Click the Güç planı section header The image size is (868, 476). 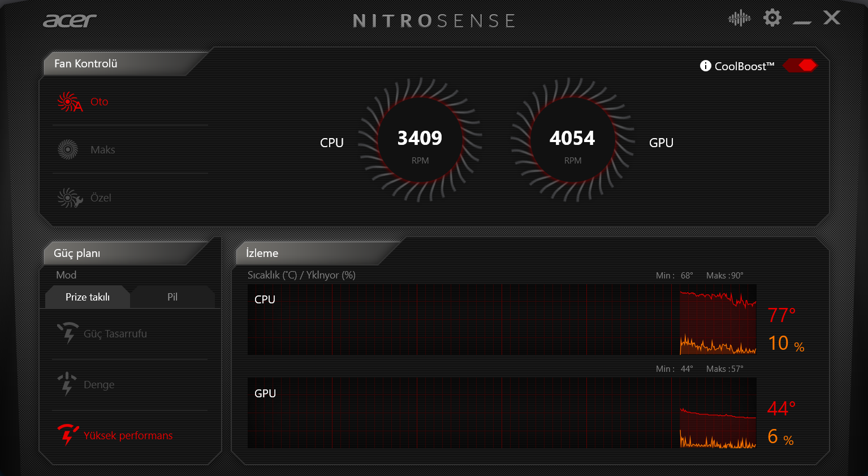[77, 254]
